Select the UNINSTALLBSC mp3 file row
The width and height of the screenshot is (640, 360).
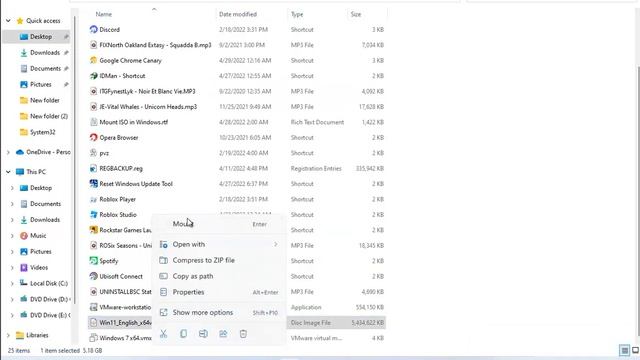click(237, 292)
